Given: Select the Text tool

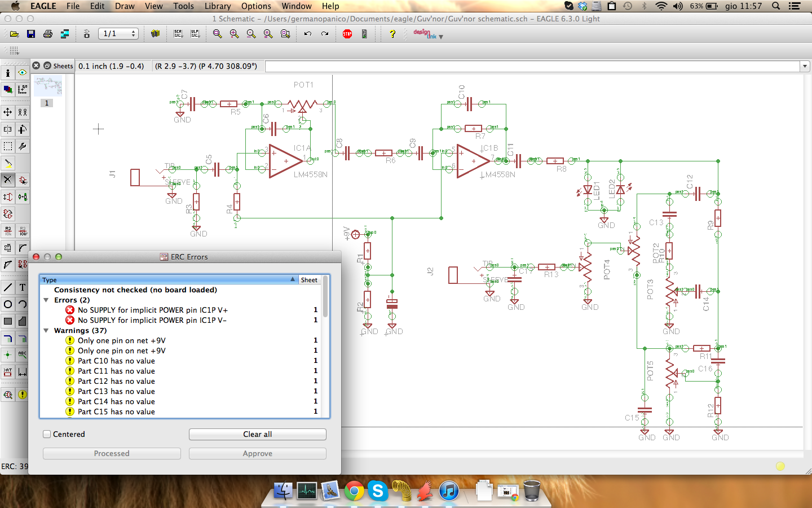Looking at the screenshot, I should pos(23,287).
